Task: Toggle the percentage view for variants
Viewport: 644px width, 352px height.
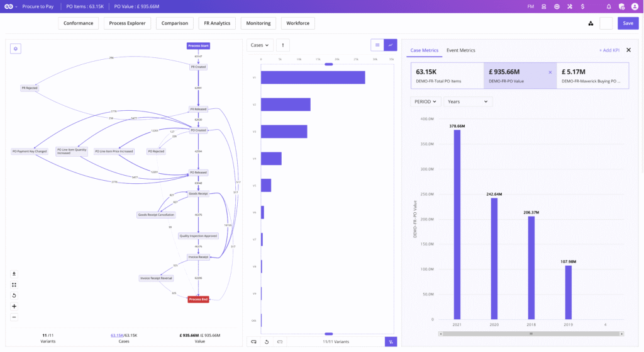Action: [x=391, y=341]
